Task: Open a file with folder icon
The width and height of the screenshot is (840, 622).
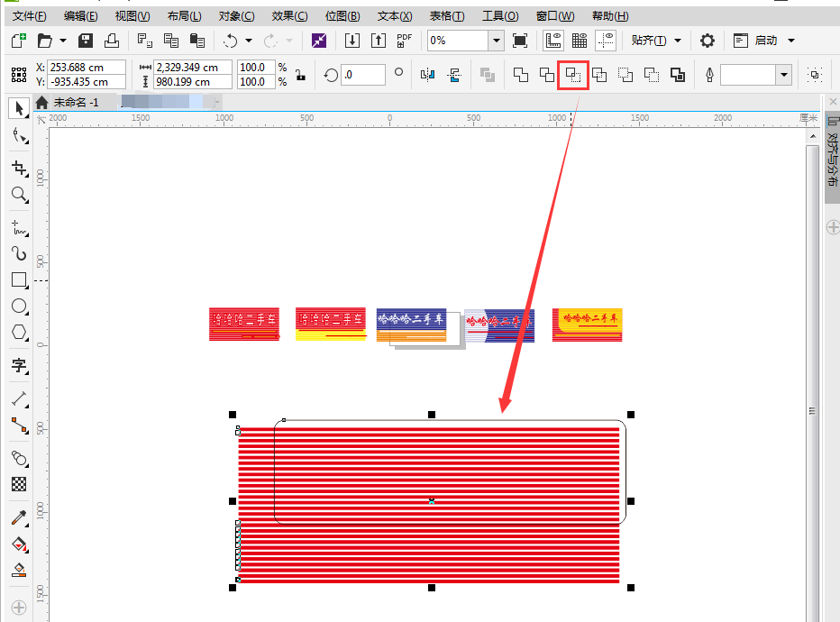Action: [45, 41]
